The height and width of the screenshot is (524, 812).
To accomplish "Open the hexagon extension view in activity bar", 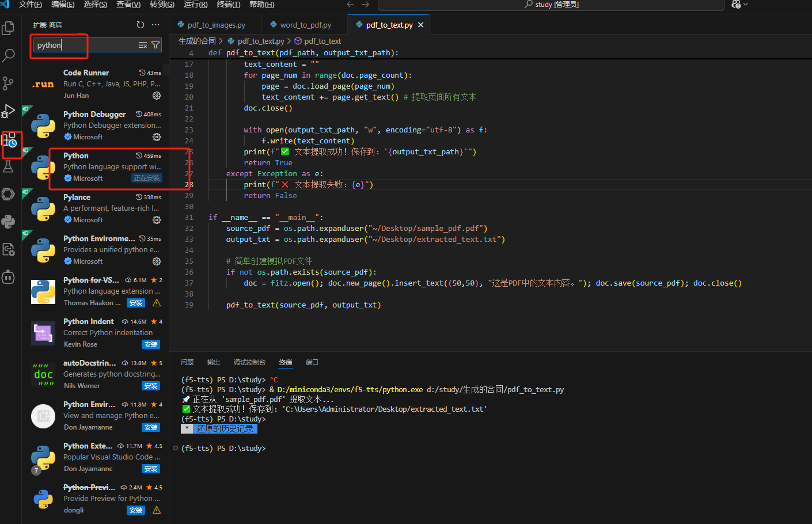I will click(x=9, y=194).
